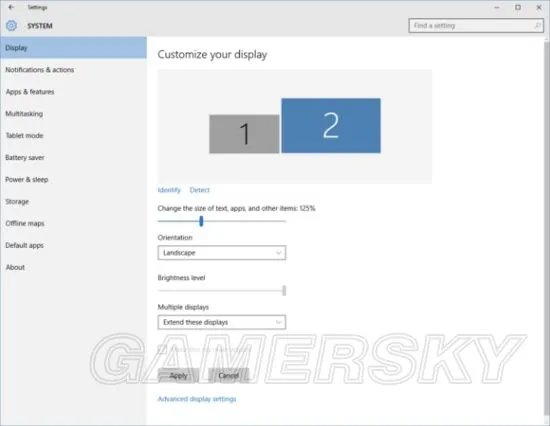Viewport: 550px width, 426px height.
Task: Click the back arrow icon in title bar
Action: coord(11,7)
